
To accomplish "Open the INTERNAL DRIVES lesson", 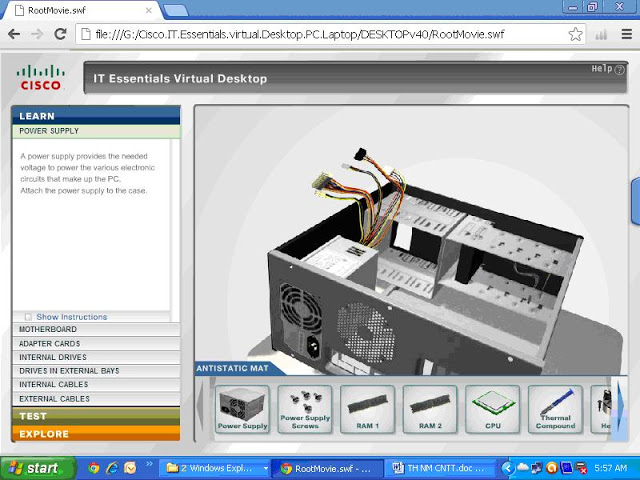I will 96,358.
